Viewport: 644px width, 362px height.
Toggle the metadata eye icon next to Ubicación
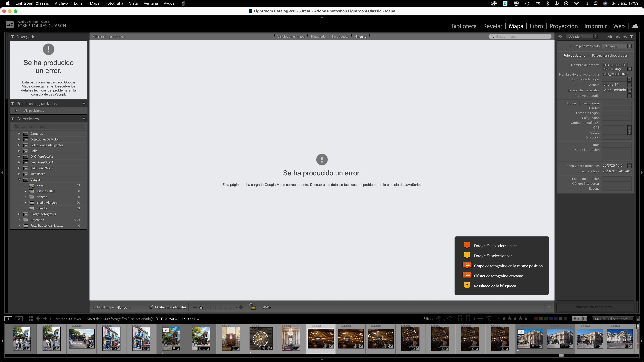560,36
